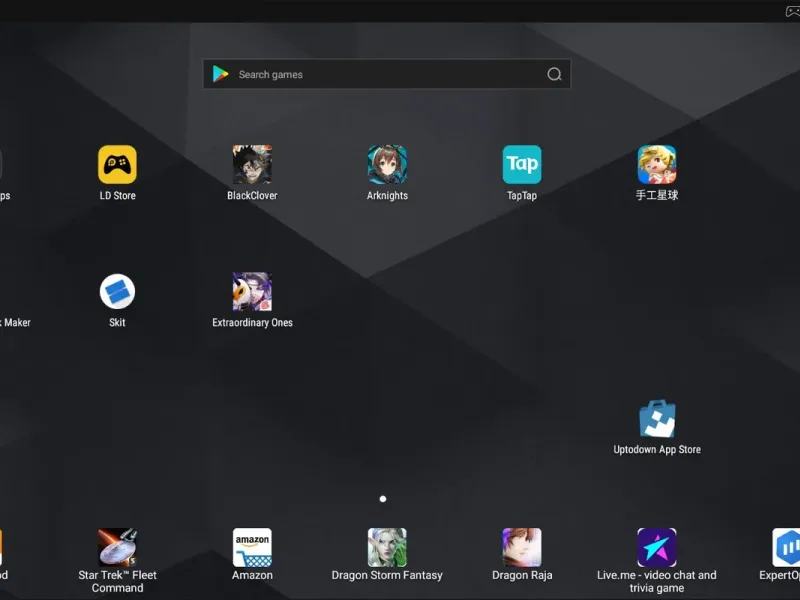Focus the Search games field

pyautogui.click(x=387, y=74)
